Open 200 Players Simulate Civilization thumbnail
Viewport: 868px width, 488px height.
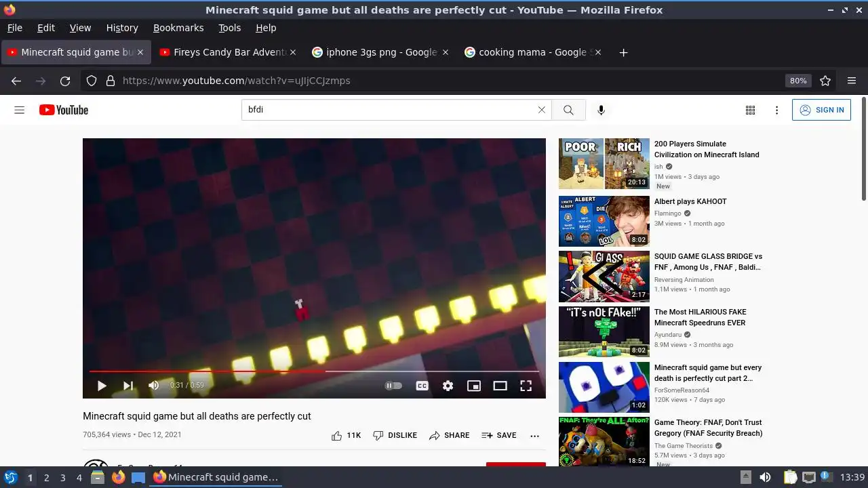point(604,164)
